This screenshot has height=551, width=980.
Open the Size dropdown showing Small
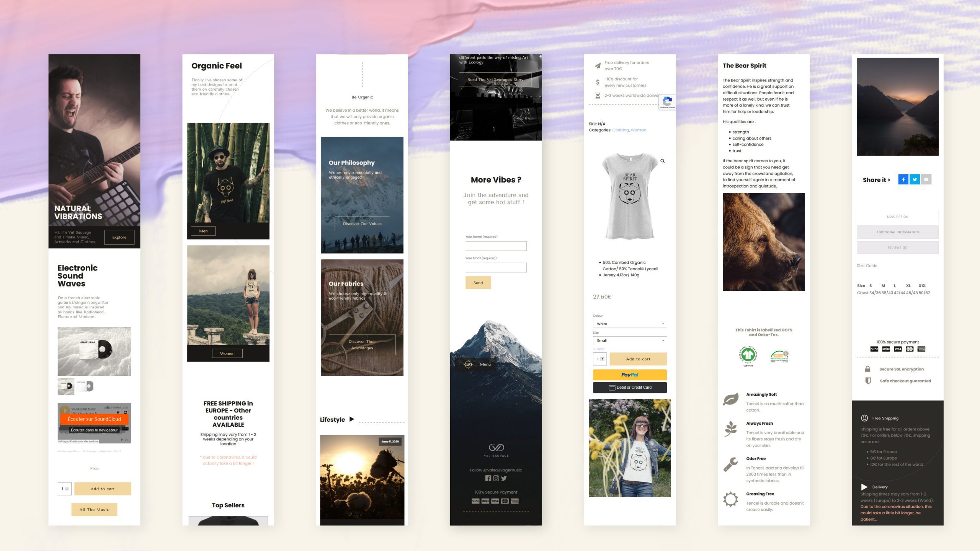pyautogui.click(x=629, y=341)
